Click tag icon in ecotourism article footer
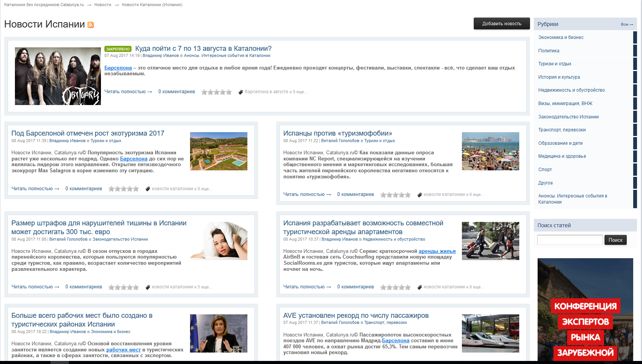This screenshot has width=642, height=364. (148, 189)
